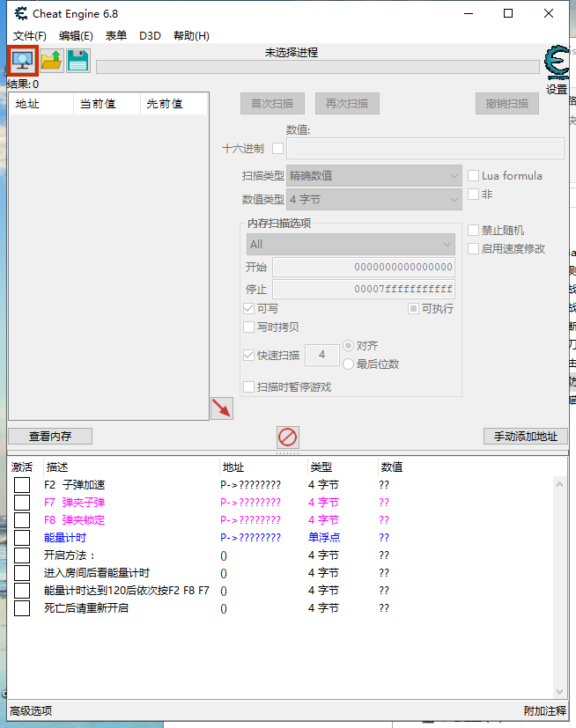Select the 能量计时 单浮点 type cell
The image size is (576, 728).
pos(324,538)
